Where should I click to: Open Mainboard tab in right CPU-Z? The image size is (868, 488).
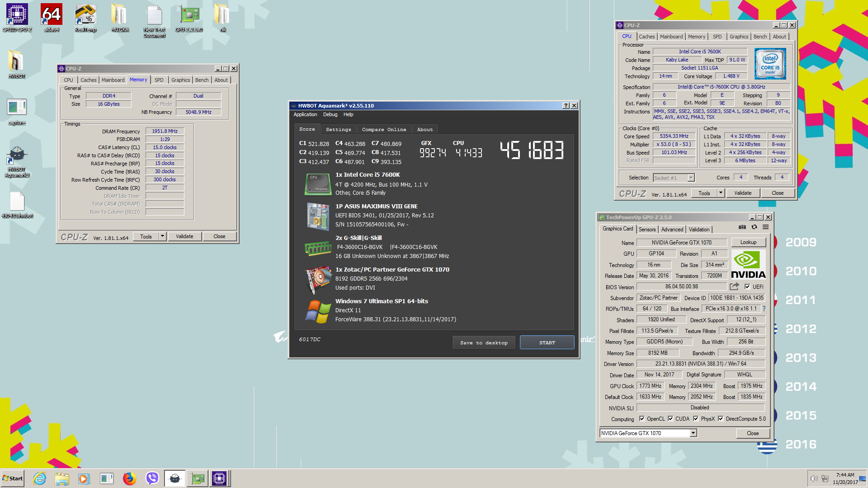click(x=671, y=37)
